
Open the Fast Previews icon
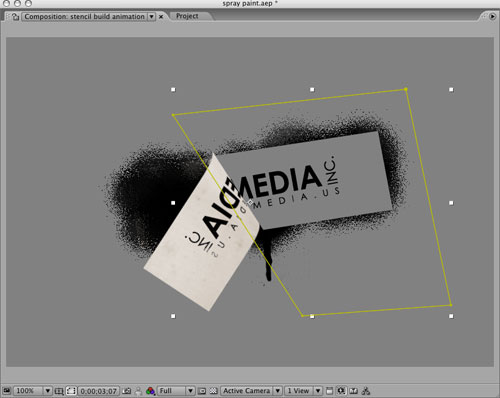coord(341,391)
